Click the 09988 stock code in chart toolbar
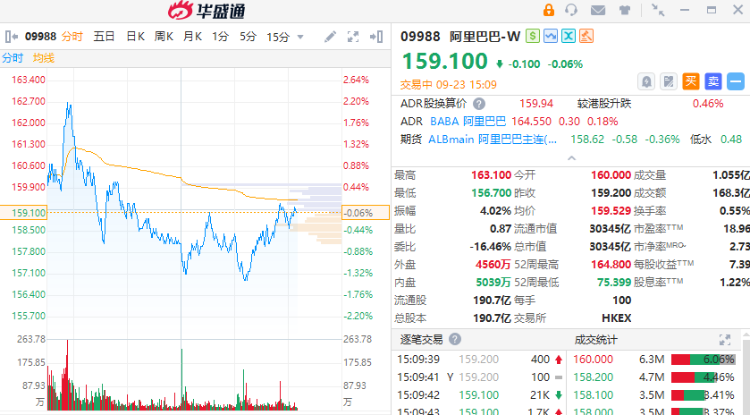The width and height of the screenshot is (750, 415). pyautogui.click(x=41, y=36)
